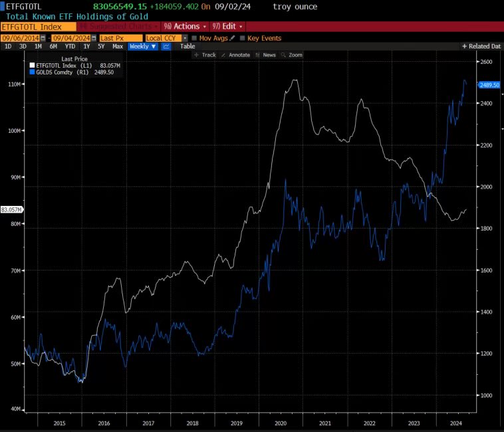Viewport: 504px width, 432px height.
Task: Click the troy ounce unit label
Action: [295, 7]
